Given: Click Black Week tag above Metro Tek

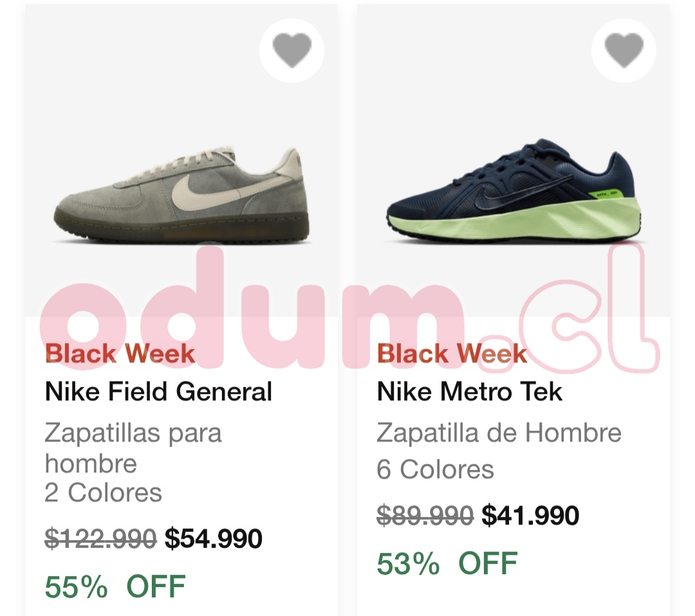Looking at the screenshot, I should pos(452,353).
